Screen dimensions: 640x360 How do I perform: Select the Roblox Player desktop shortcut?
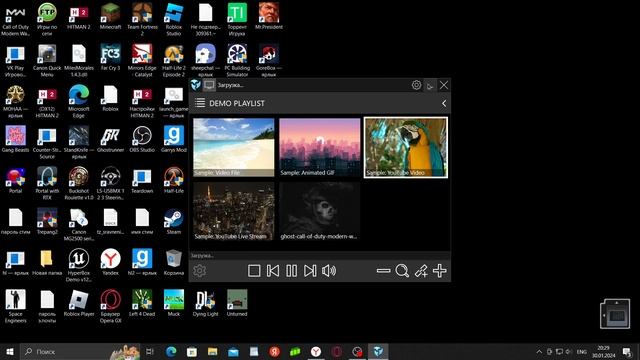click(x=79, y=303)
